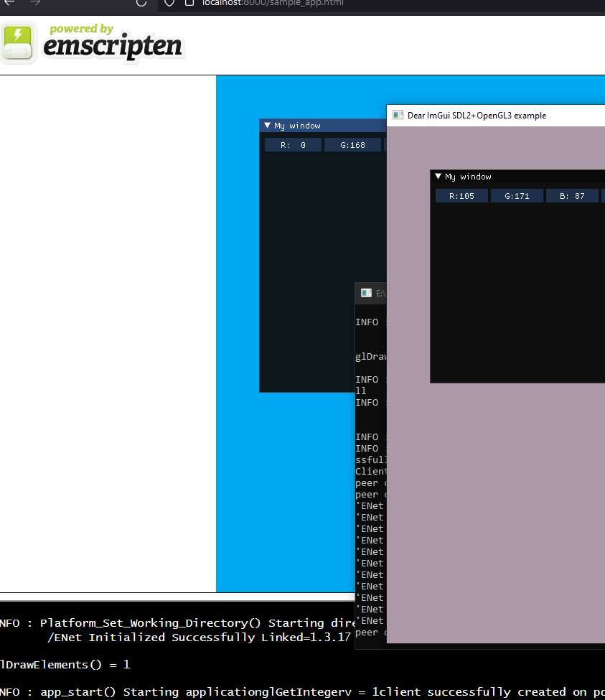The image size is (605, 700).
Task: Click the ENet log output in the console
Action: pyautogui.click(x=370, y=563)
